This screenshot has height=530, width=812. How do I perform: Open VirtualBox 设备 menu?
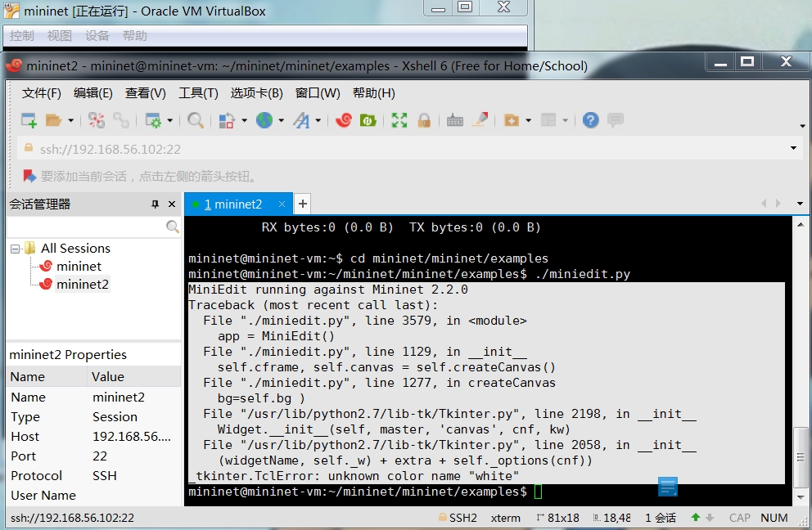97,36
